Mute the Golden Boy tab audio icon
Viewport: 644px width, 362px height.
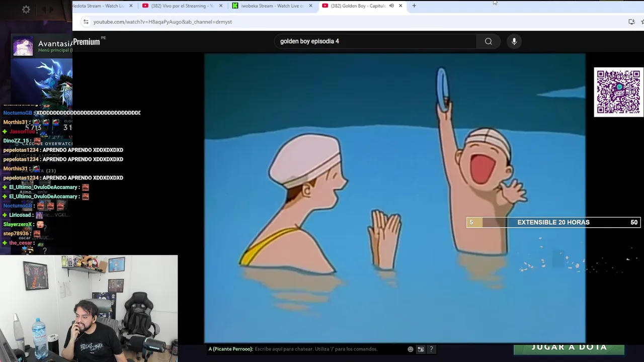[x=391, y=6]
